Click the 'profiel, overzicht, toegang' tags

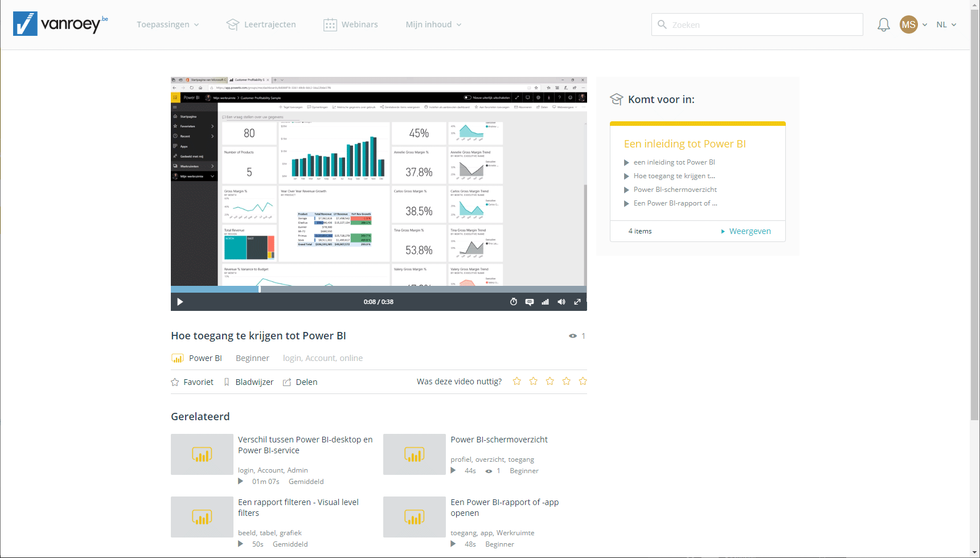pyautogui.click(x=492, y=459)
